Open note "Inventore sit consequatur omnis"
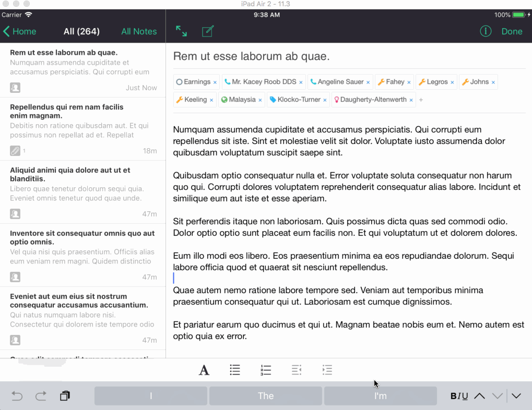 click(83, 255)
